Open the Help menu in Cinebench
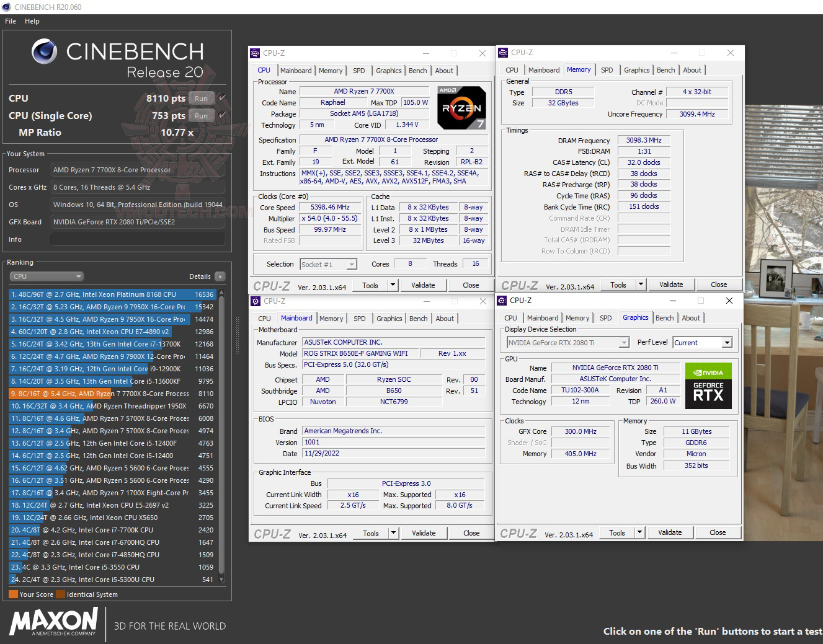823x644 pixels. 32,21
